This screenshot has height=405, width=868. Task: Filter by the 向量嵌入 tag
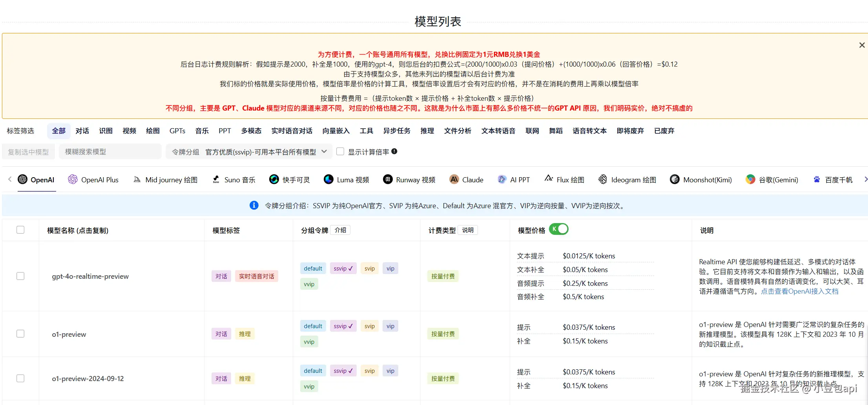(x=336, y=131)
